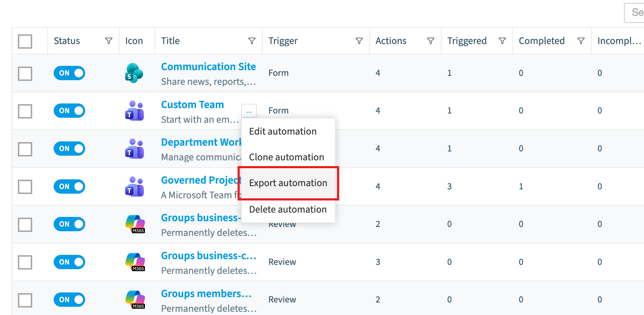644x315 pixels.
Task: Choose Edit automation from the menu
Action: tap(288, 131)
